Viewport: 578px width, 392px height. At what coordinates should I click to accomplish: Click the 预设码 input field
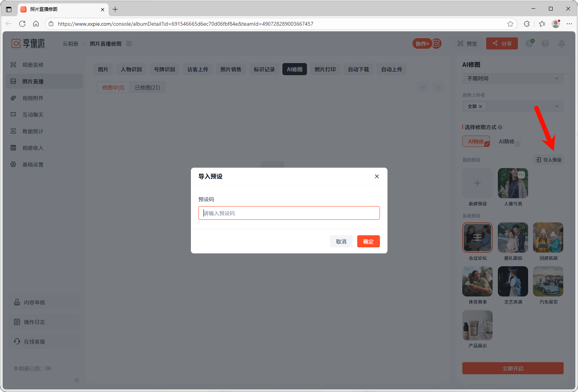[x=289, y=213]
